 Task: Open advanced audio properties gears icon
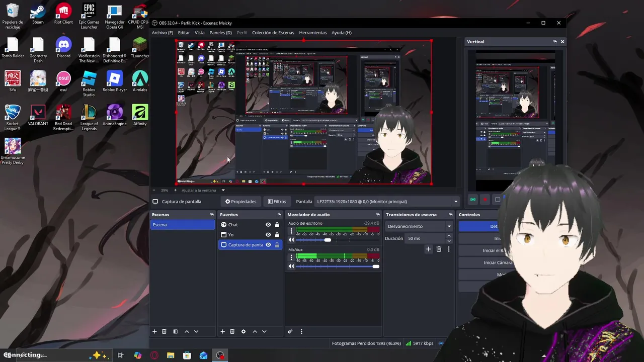point(290,331)
